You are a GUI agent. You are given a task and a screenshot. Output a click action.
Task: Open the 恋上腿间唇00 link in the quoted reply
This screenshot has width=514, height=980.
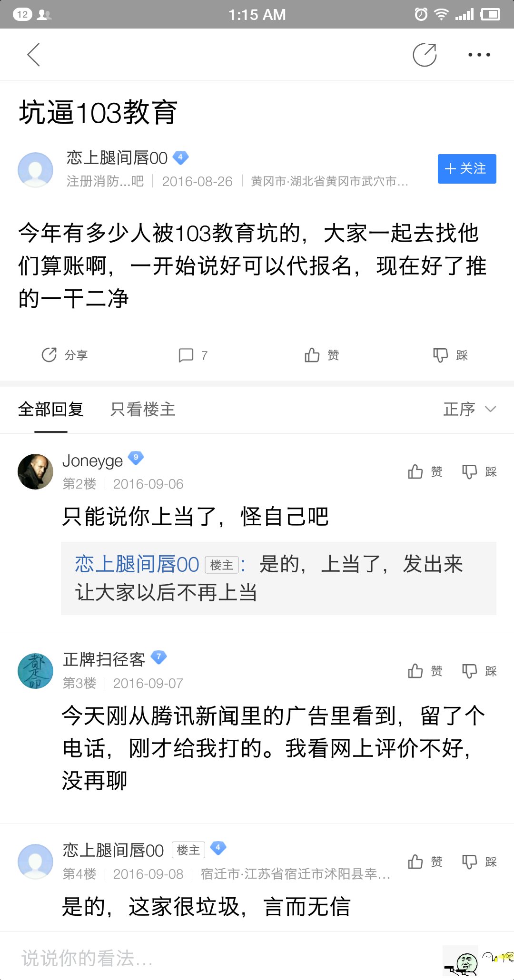137,564
